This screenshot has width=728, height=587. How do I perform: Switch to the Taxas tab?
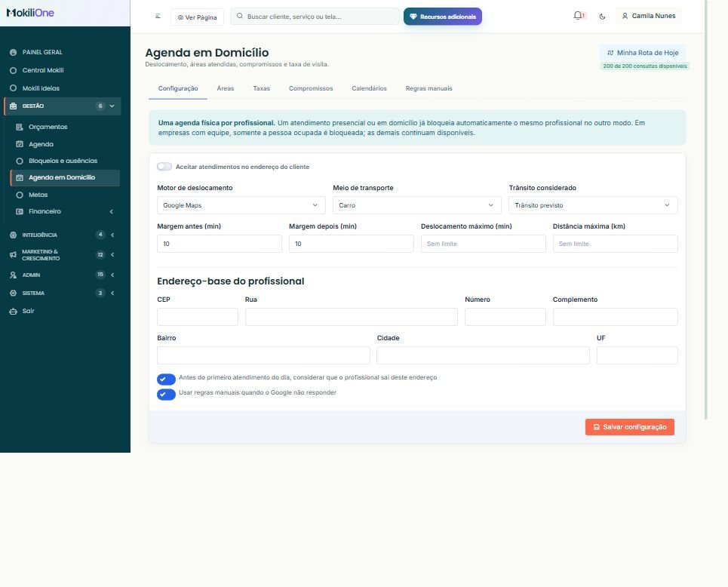pyautogui.click(x=261, y=88)
